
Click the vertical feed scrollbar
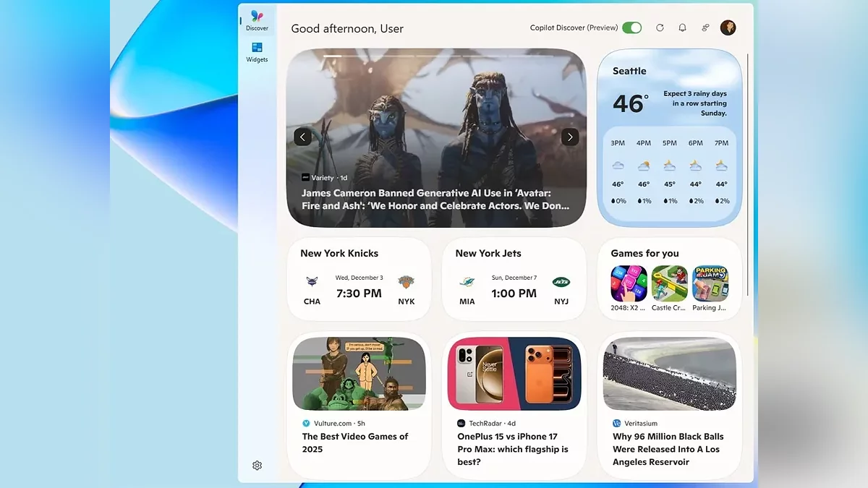click(747, 175)
